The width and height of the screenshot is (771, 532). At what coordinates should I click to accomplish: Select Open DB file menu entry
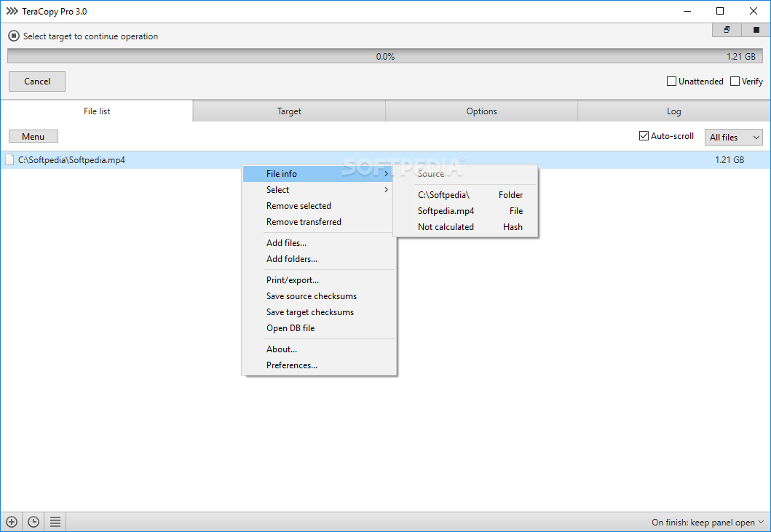[x=320, y=328]
